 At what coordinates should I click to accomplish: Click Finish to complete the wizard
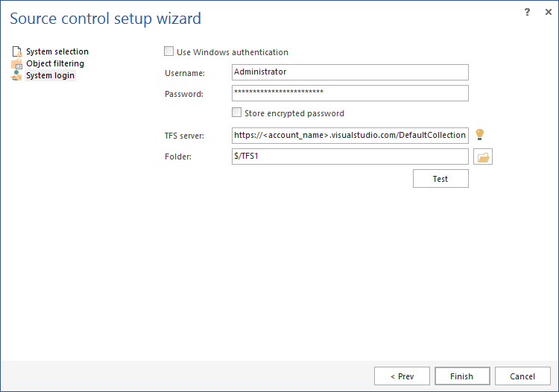462,376
